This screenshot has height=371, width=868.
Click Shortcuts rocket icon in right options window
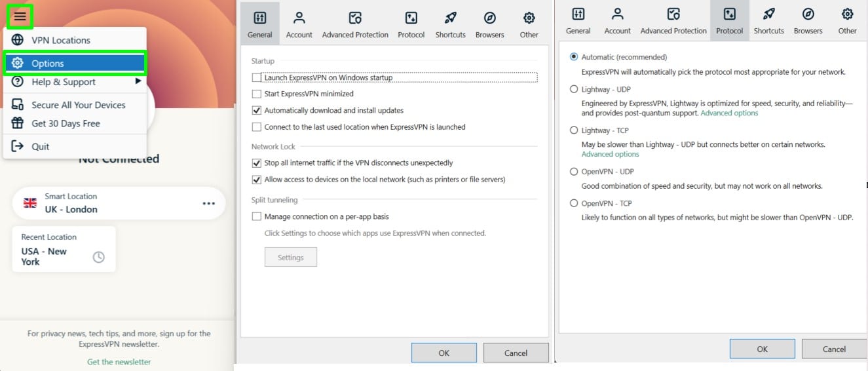(768, 14)
